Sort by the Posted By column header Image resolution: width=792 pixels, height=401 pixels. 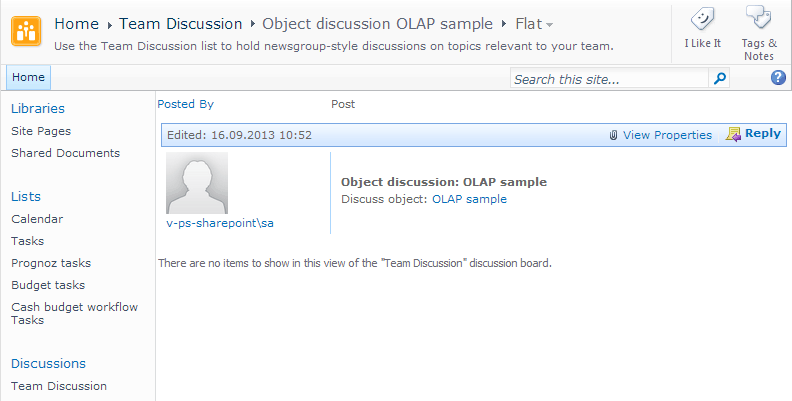click(x=185, y=104)
